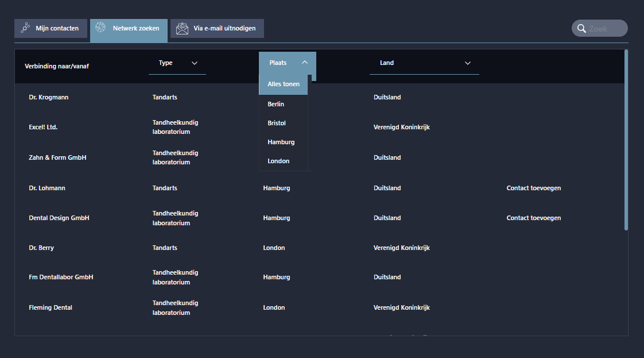
Task: Click the Fleming Dental entry
Action: pos(51,307)
